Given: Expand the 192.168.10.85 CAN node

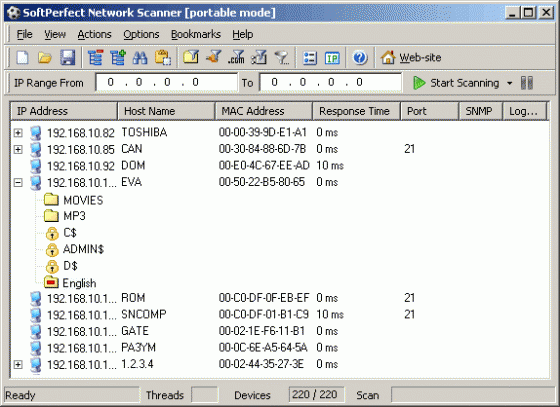Looking at the screenshot, I should (x=18, y=149).
